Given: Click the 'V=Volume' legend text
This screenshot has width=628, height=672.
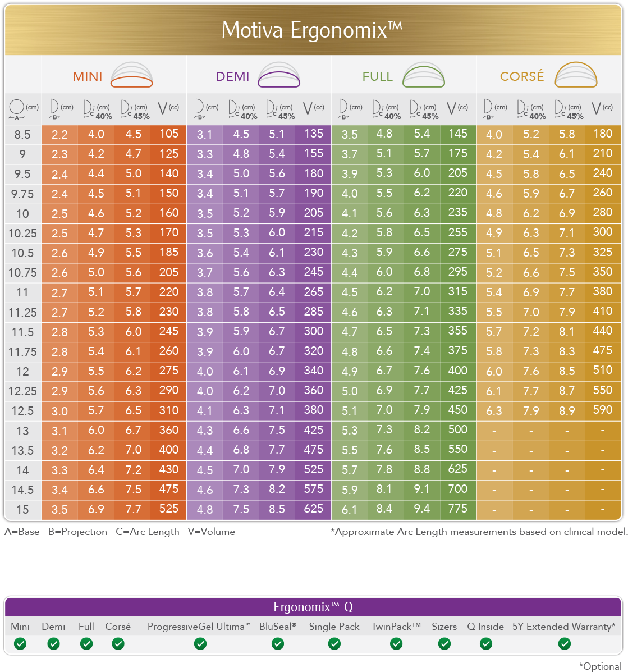Looking at the screenshot, I should coord(211,532).
